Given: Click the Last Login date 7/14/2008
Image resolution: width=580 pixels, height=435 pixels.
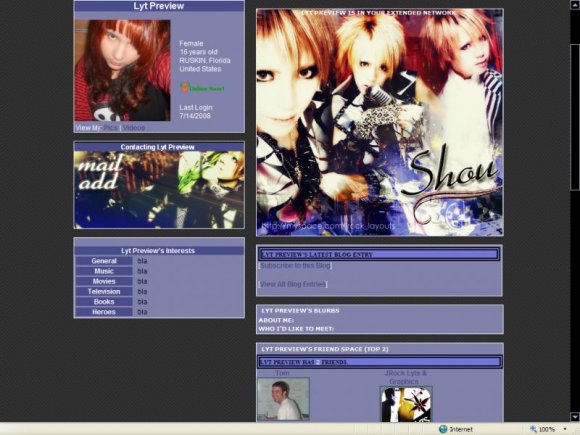Looking at the screenshot, I should click(x=195, y=116).
